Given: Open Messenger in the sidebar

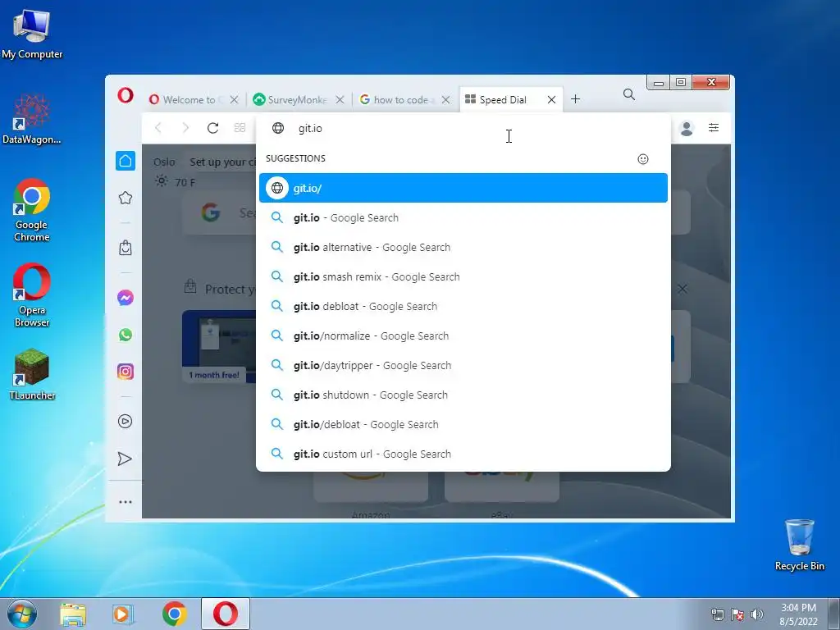Looking at the screenshot, I should click(x=126, y=297).
